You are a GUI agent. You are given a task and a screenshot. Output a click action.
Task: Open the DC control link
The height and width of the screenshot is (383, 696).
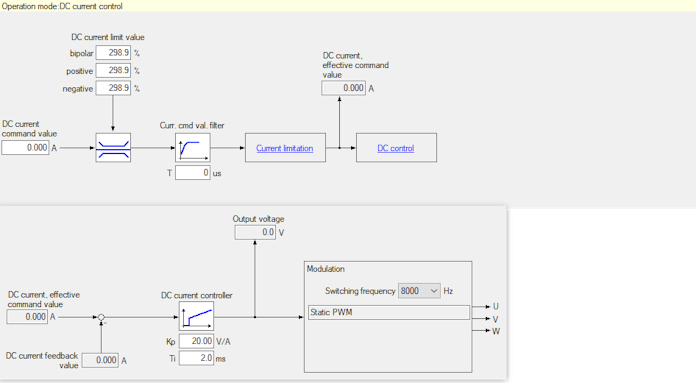coord(395,148)
